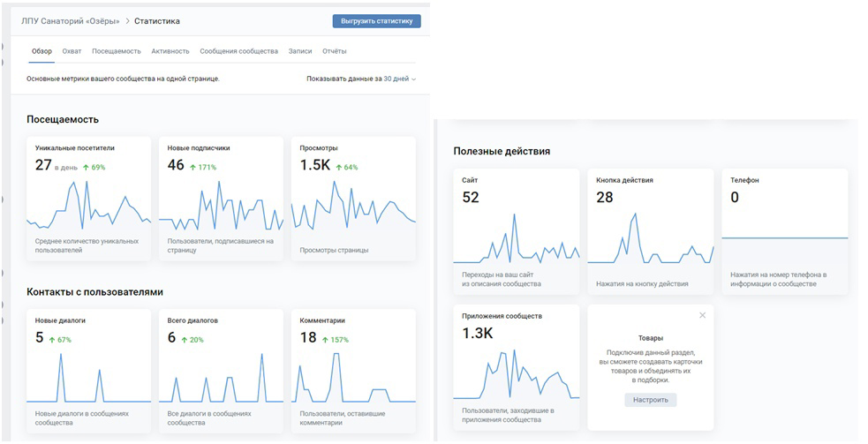This screenshot has width=868, height=444.
Task: Switch to the Отчёты tab
Action: (x=335, y=51)
